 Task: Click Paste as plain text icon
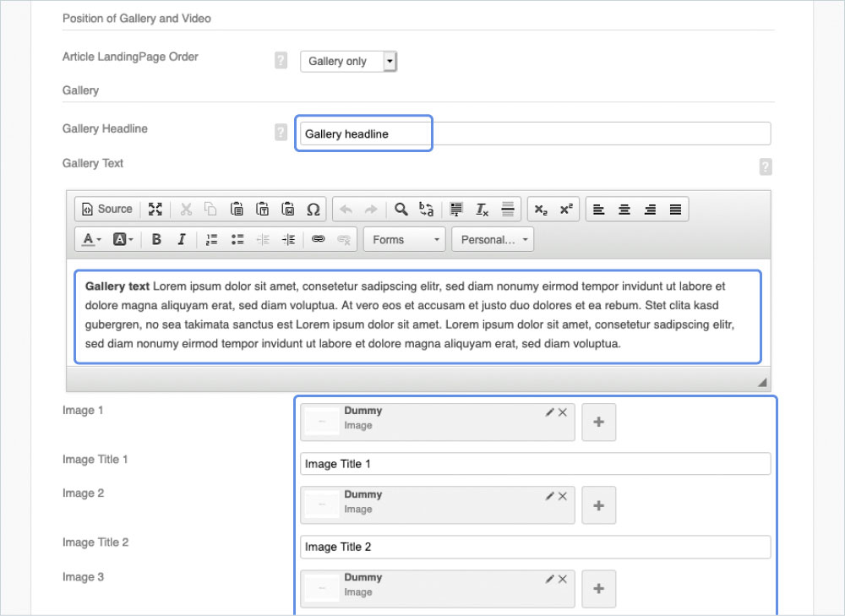coord(263,209)
